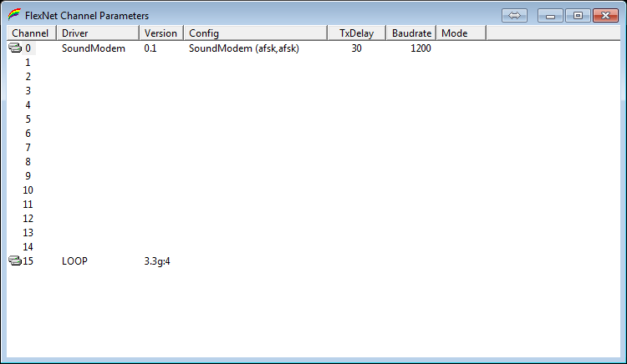Image resolution: width=627 pixels, height=364 pixels.
Task: Select channel 15 row number
Action: click(28, 261)
